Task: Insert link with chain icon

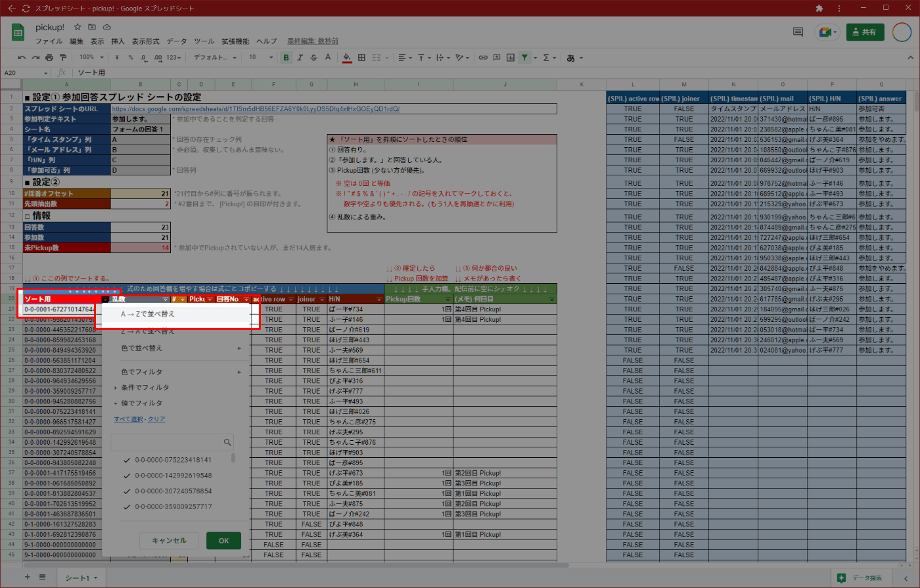Action: coord(483,58)
